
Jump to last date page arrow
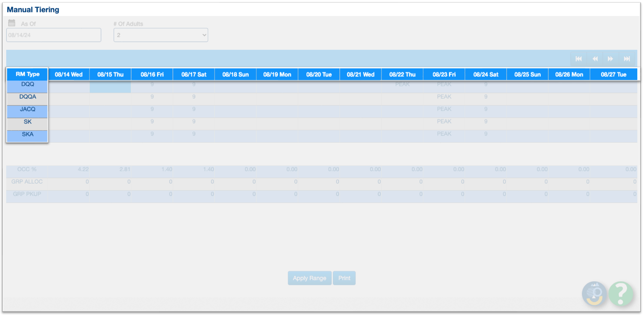627,59
